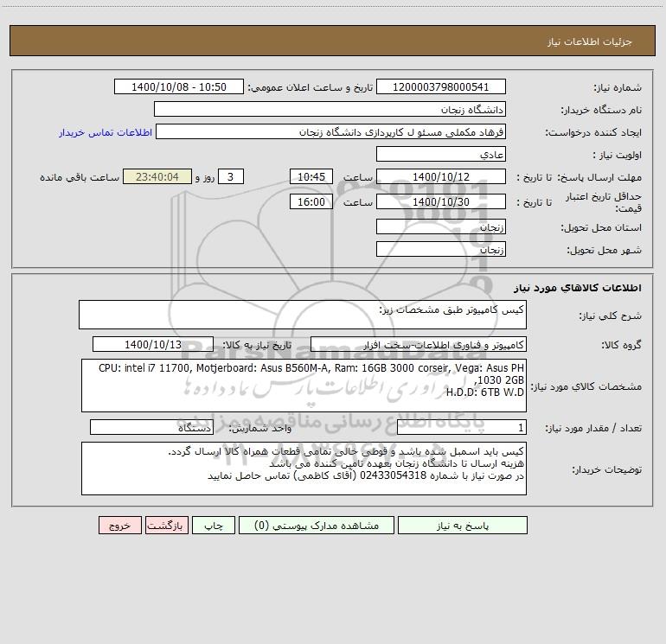Click the request creator field فرهاد مکملی

(331, 131)
